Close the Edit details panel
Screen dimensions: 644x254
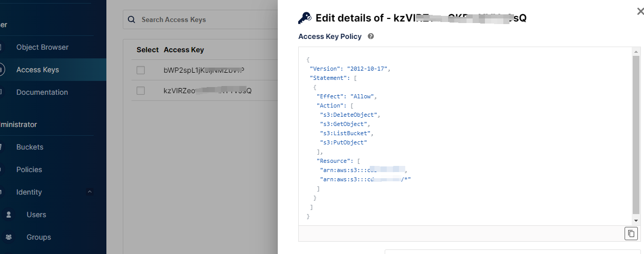coord(640,10)
